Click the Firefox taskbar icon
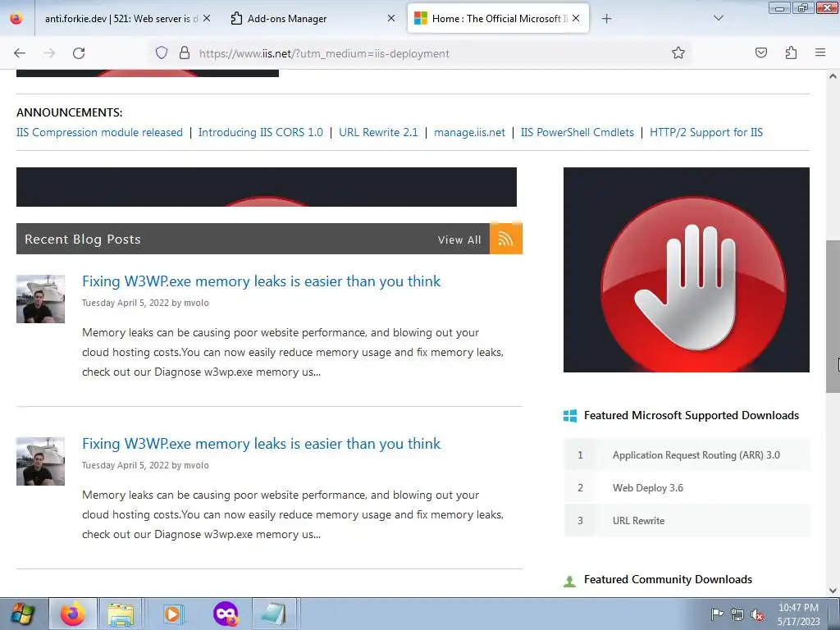Image resolution: width=840 pixels, height=630 pixels. point(73,614)
